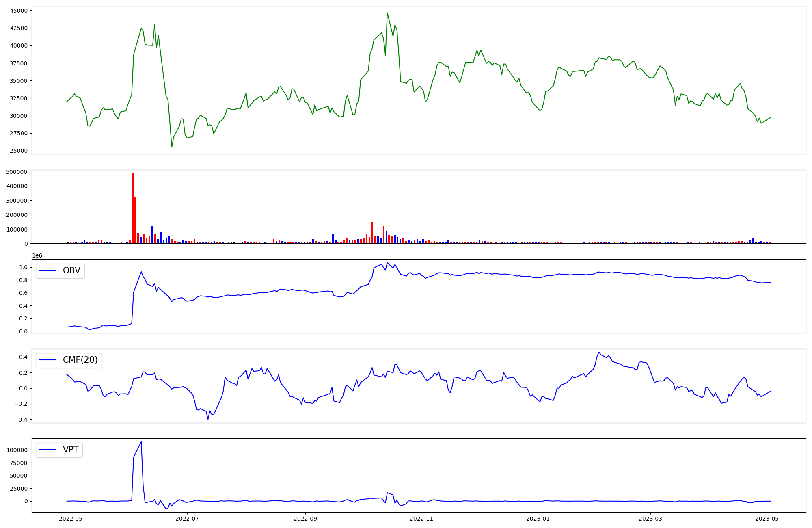Click the 2022-09 date tick label
This screenshot has height=528, width=812.
(x=305, y=519)
